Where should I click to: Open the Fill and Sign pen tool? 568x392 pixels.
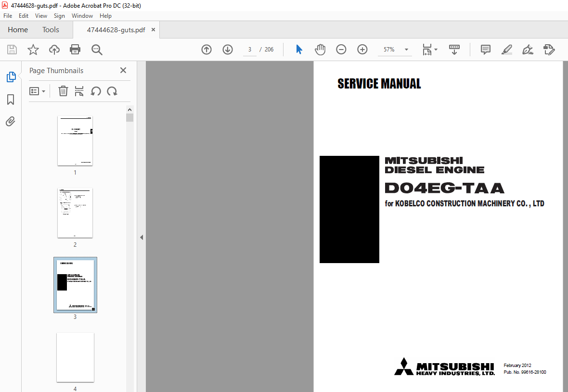pos(528,50)
